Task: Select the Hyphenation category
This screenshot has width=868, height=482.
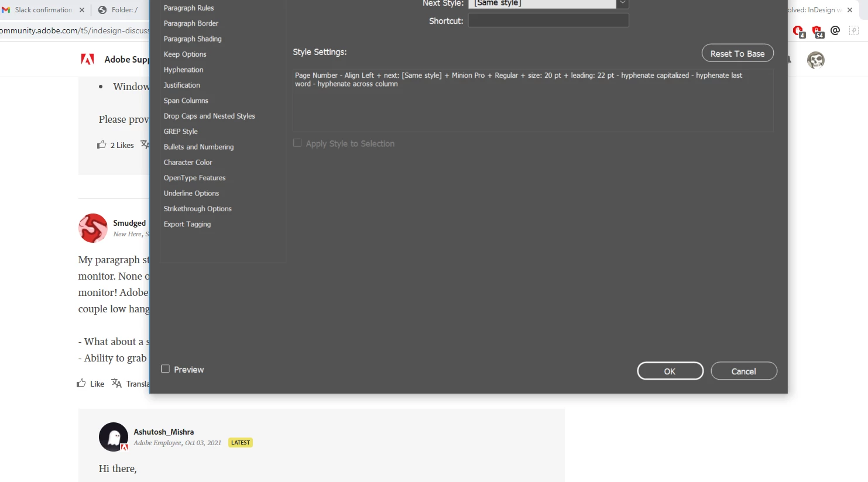Action: pyautogui.click(x=183, y=70)
